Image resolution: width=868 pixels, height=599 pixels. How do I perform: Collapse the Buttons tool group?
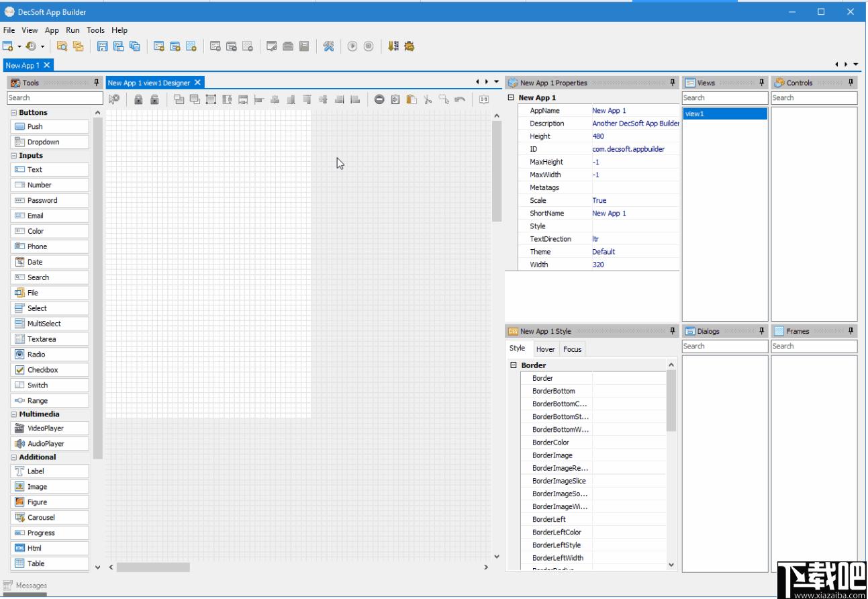click(14, 113)
